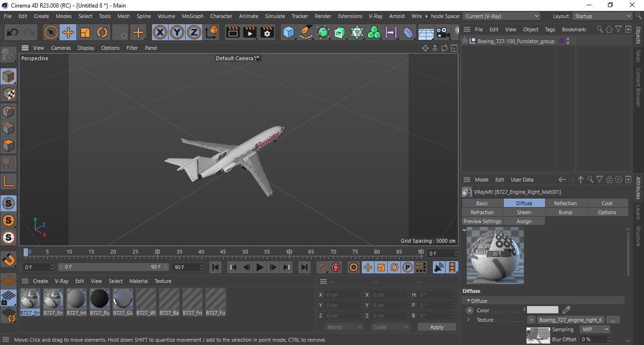Toggle Y axis lock
This screenshot has width=644, height=345.
(x=177, y=33)
